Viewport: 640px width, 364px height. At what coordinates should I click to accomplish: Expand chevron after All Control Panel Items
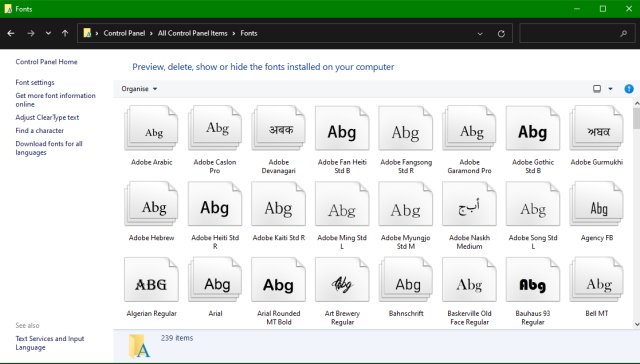point(234,33)
